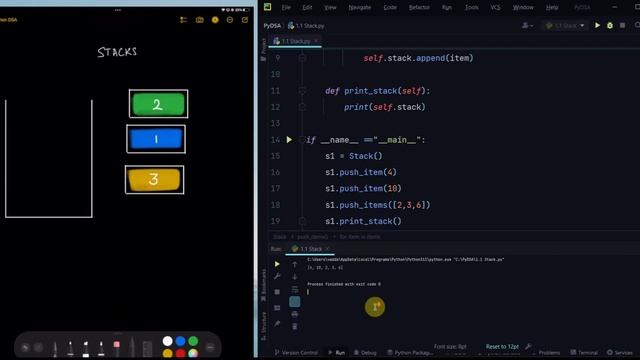This screenshot has width=640, height=360.
Task: Click the up arrow in Run panel
Action: (295, 264)
